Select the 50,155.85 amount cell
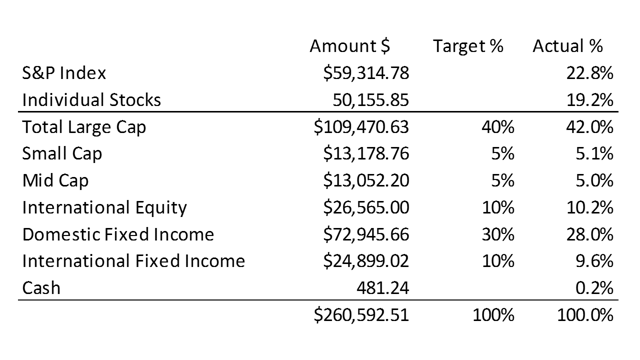This screenshot has height=360, width=640. [x=371, y=100]
